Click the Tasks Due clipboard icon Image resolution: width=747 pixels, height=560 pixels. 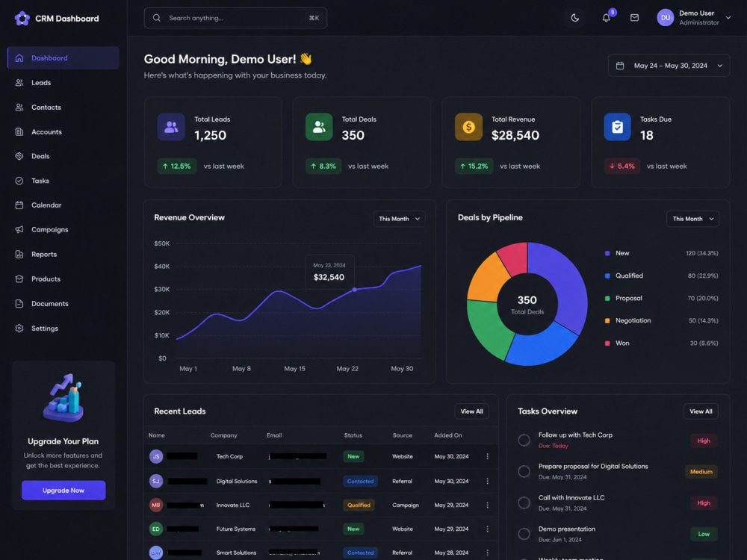pos(618,127)
